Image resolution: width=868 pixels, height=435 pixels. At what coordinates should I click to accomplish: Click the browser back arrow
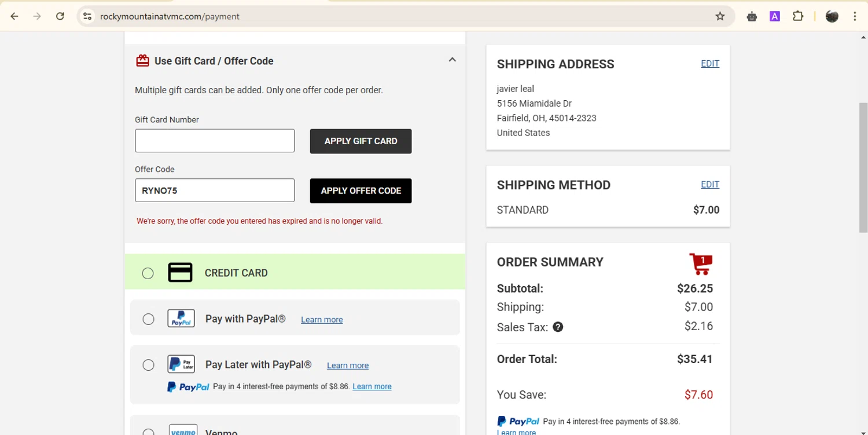pos(14,16)
